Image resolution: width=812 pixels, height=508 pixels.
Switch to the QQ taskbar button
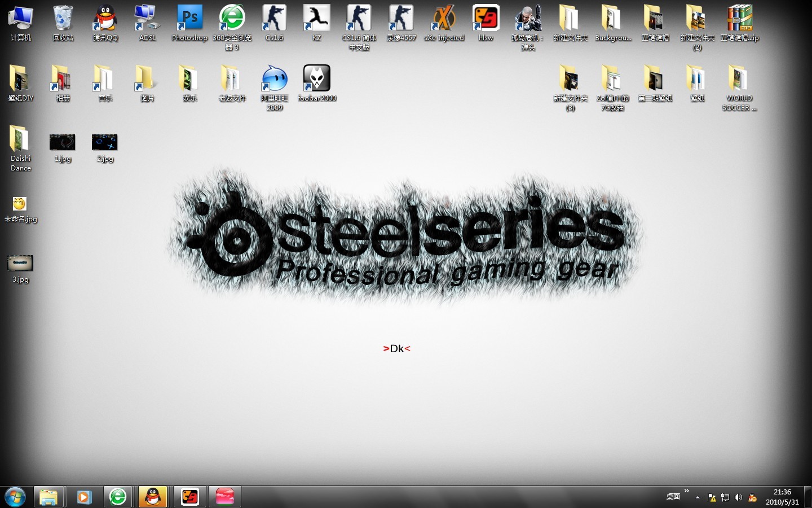[153, 497]
